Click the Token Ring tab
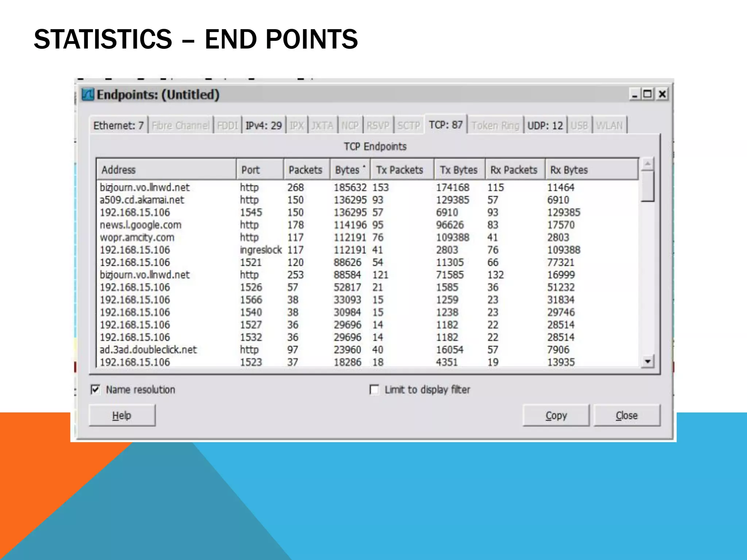Screen dimensions: 747x560 coord(495,125)
